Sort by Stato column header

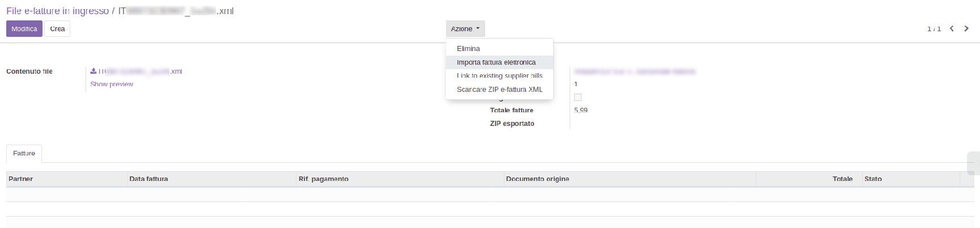pos(911,179)
